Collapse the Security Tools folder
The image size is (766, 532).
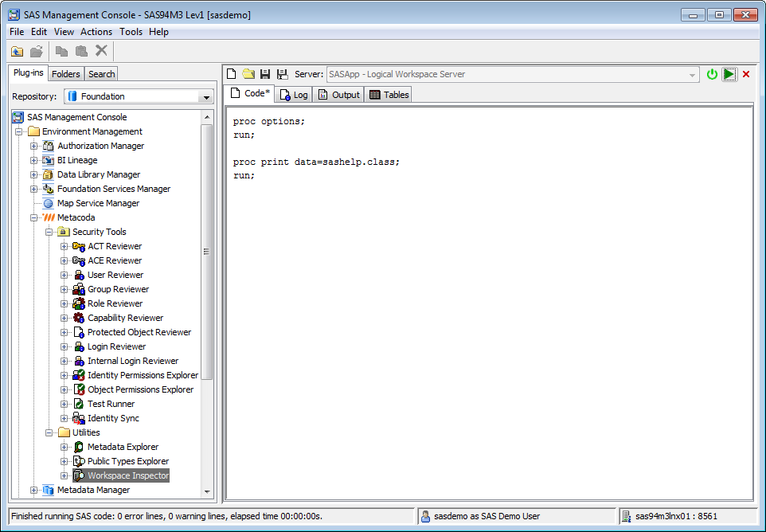pos(49,232)
